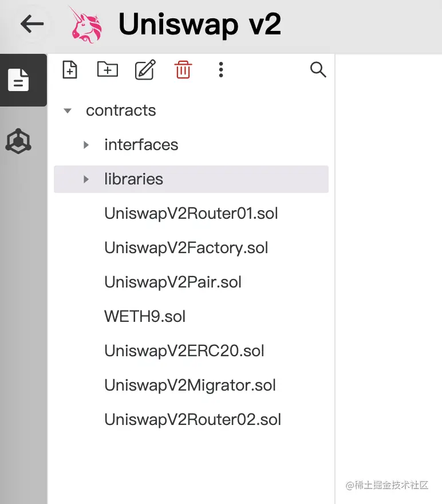Open file search with magnifier icon
442x504 pixels.
pyautogui.click(x=318, y=70)
